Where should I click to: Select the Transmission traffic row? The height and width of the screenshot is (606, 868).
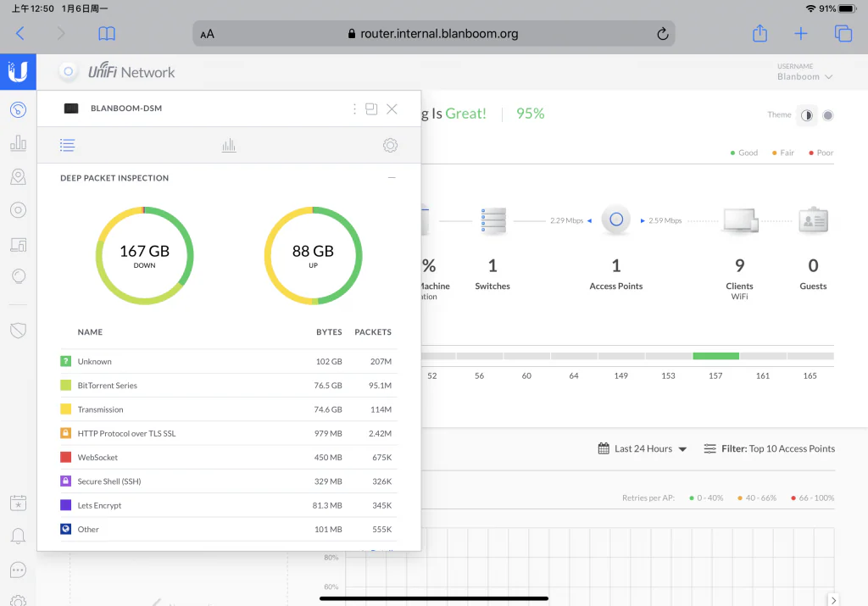click(229, 409)
